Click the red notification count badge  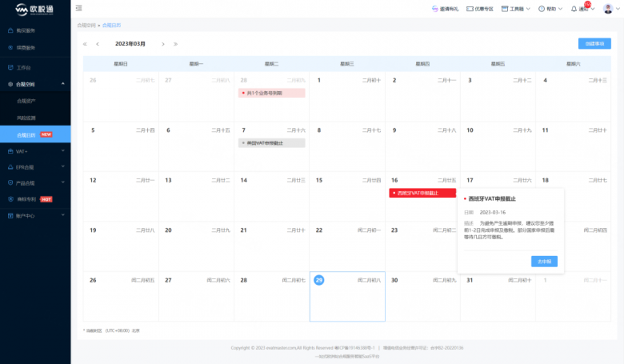coord(587,5)
